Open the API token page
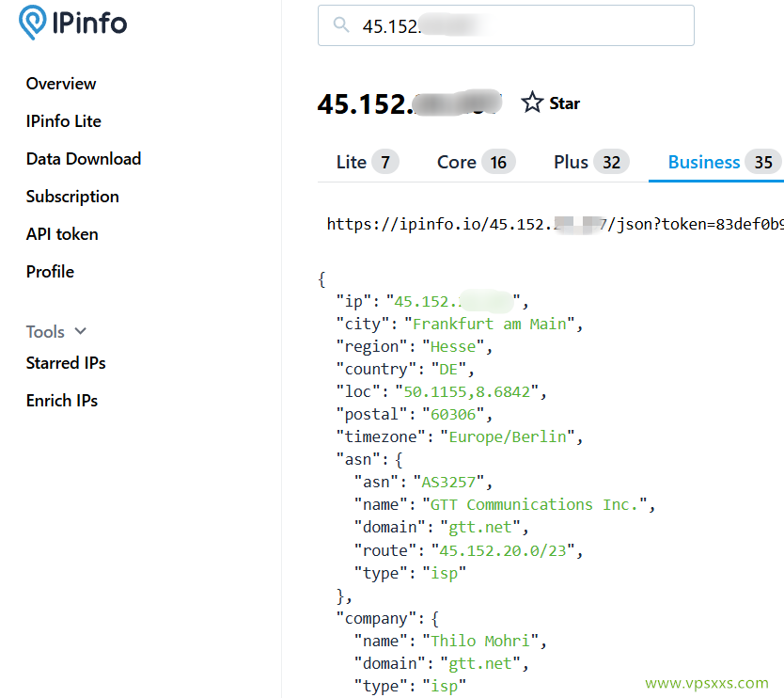The image size is (784, 698). pos(62,234)
